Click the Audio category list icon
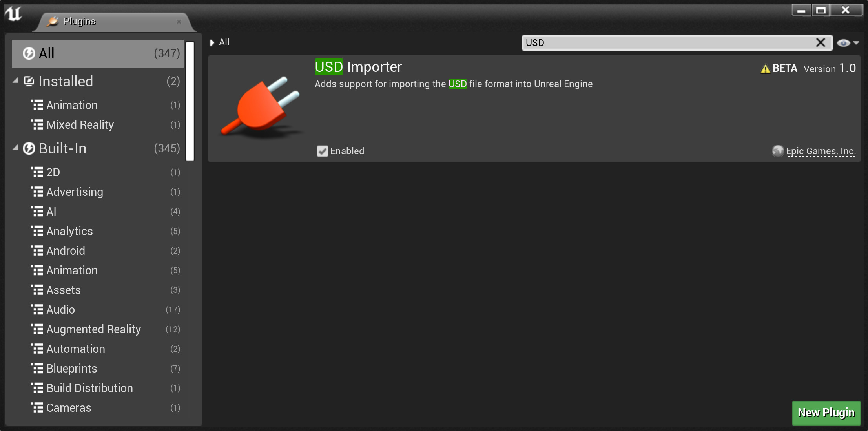868x431 pixels. (37, 310)
